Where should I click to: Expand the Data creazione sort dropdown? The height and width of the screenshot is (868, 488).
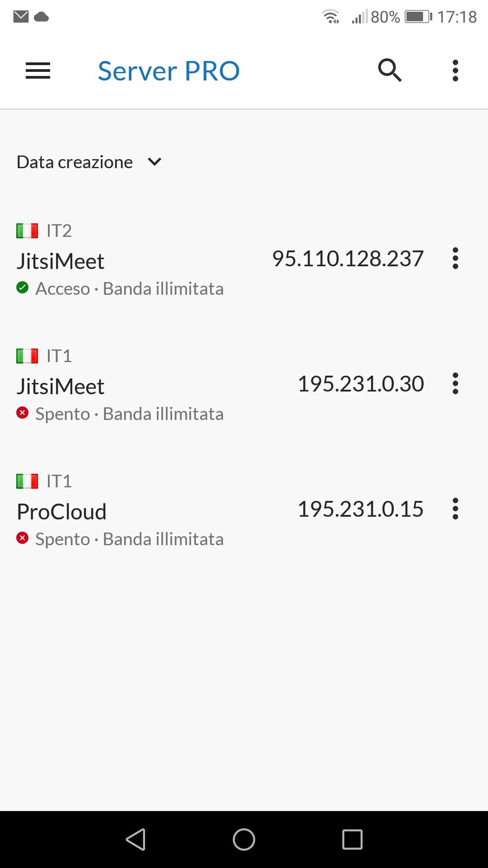pyautogui.click(x=75, y=162)
